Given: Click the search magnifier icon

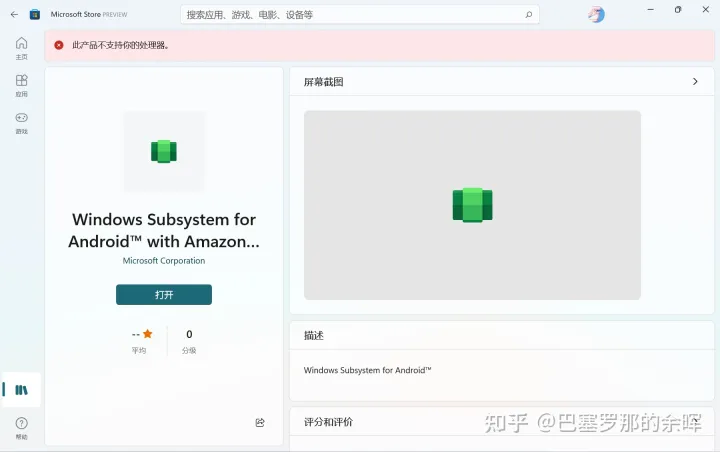Looking at the screenshot, I should 529,15.
